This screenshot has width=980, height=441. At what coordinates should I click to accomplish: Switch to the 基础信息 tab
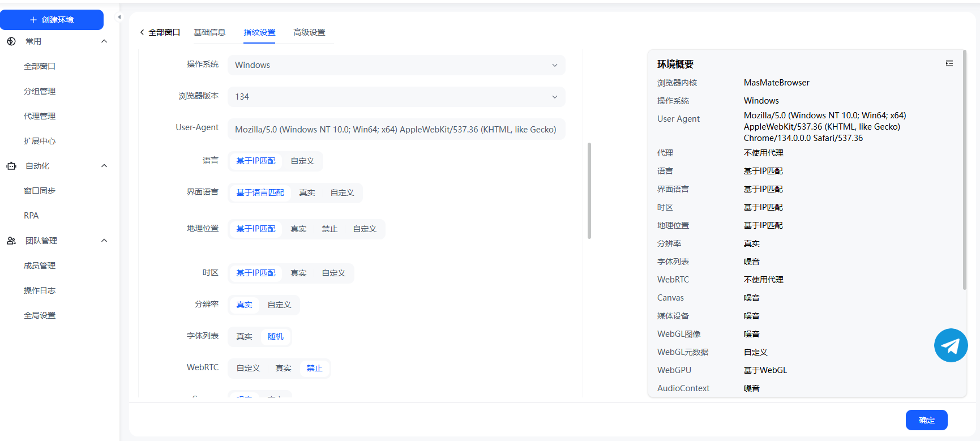[209, 33]
